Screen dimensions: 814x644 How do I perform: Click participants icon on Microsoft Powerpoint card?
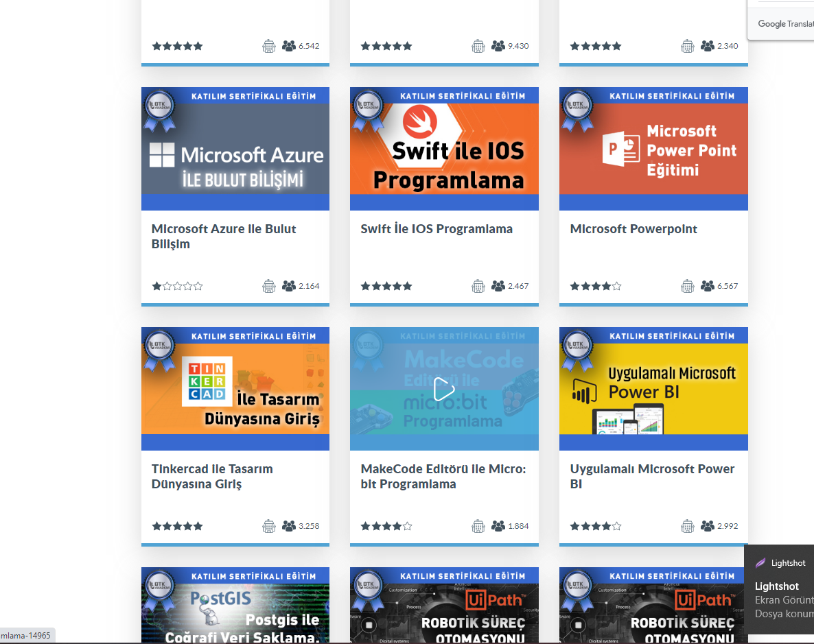click(x=707, y=286)
